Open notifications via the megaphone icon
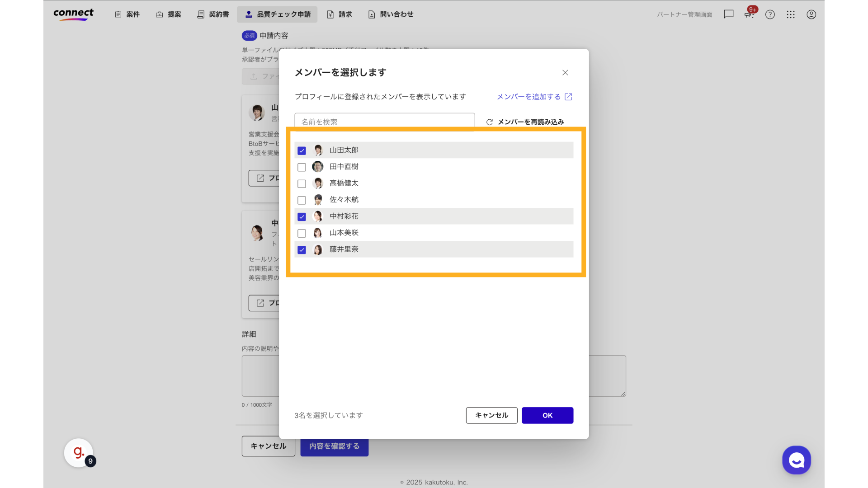This screenshot has width=868, height=488. (749, 16)
